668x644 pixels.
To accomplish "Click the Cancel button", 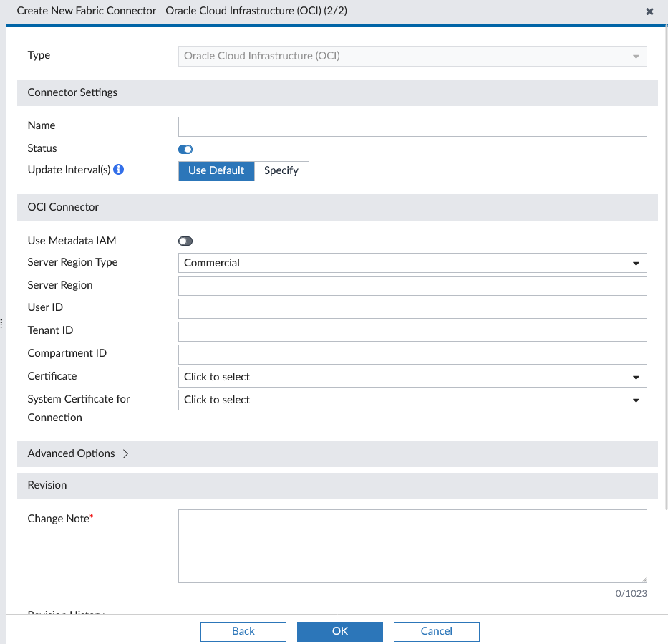I will click(x=436, y=631).
